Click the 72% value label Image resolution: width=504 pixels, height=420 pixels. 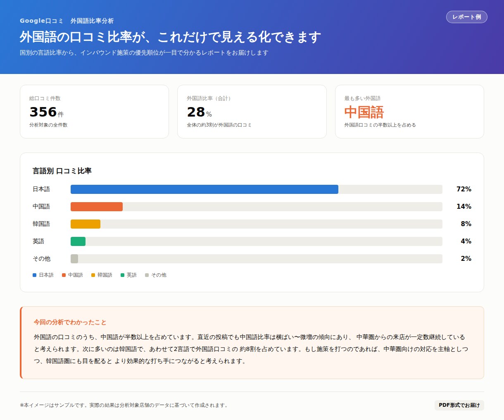tap(464, 189)
